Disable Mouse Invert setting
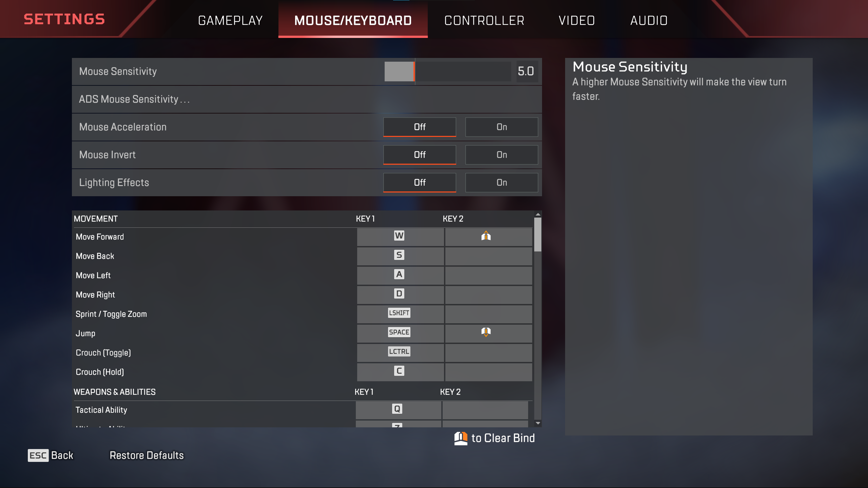The height and width of the screenshot is (488, 868). pos(420,154)
